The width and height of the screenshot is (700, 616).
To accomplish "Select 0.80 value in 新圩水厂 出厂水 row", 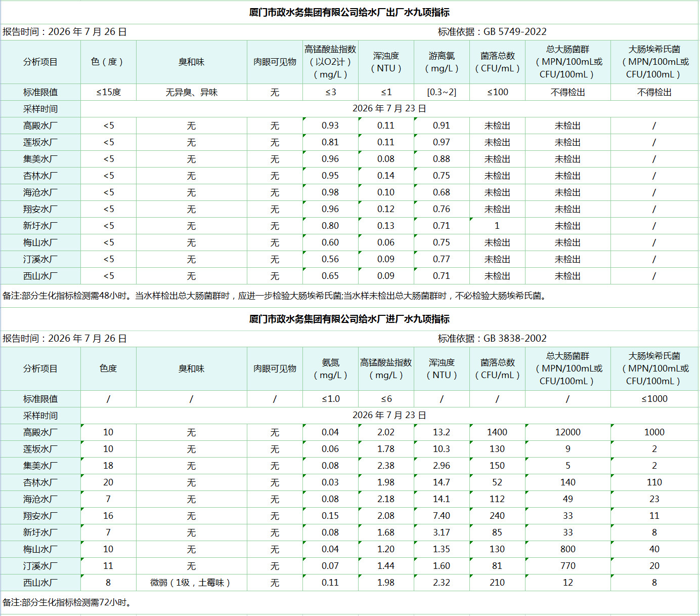I will pyautogui.click(x=330, y=226).
